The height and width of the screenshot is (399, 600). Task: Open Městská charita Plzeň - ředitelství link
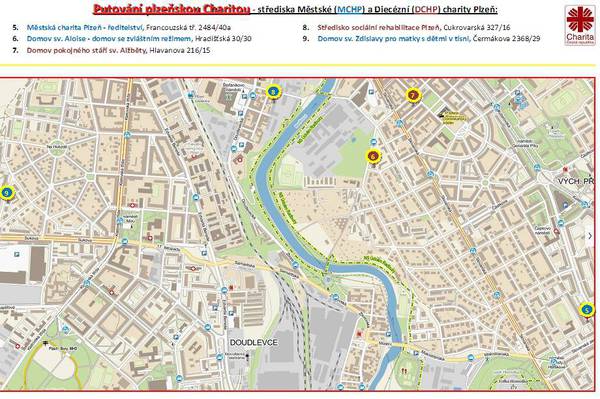[85, 28]
